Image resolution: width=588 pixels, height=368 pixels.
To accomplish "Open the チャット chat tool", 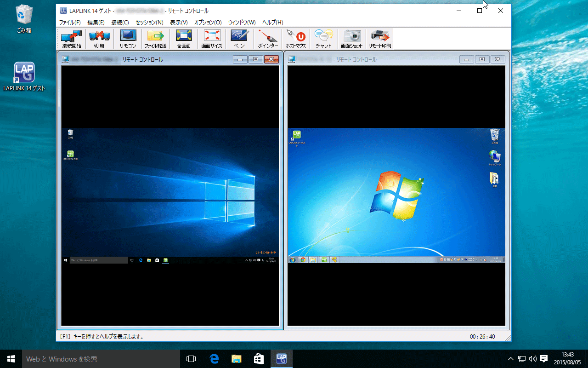I will [x=323, y=39].
